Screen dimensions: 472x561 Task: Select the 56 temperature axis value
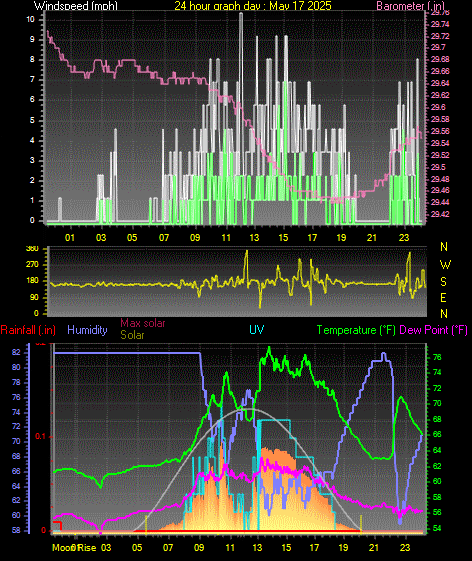437,512
